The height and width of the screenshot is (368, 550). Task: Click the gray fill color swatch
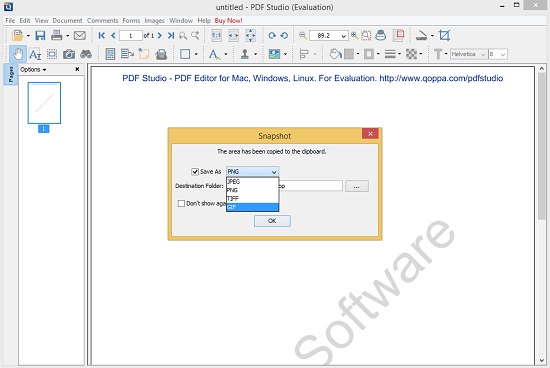349,54
